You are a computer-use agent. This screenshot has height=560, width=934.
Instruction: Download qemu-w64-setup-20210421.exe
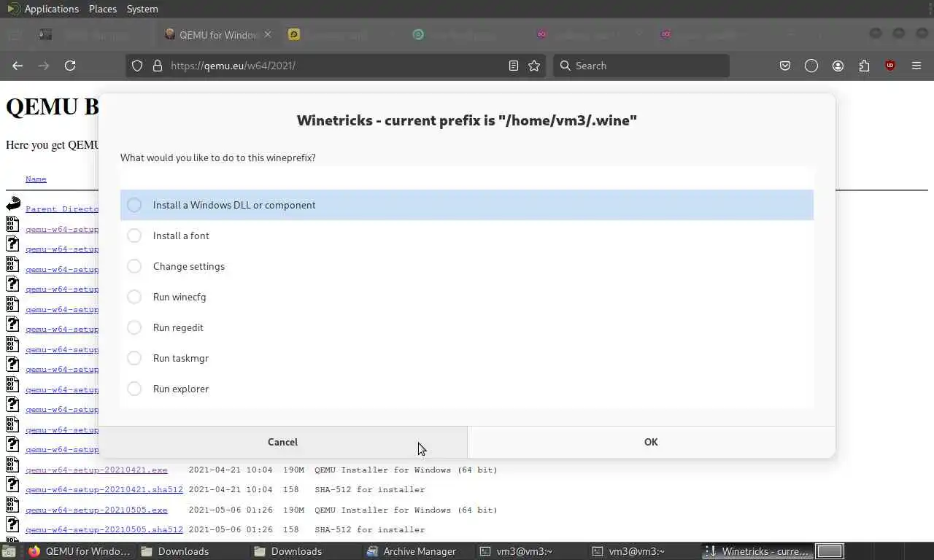[x=96, y=470]
